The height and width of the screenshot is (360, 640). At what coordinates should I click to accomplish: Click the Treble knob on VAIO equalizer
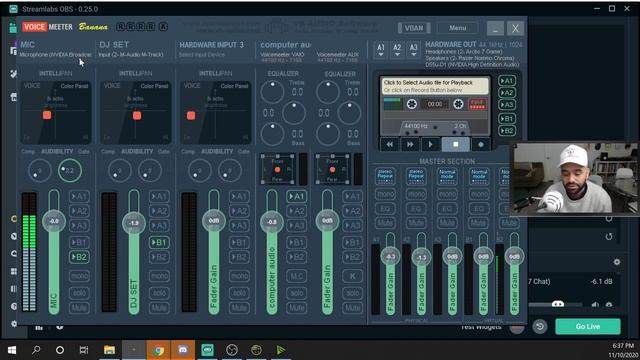coord(272,92)
